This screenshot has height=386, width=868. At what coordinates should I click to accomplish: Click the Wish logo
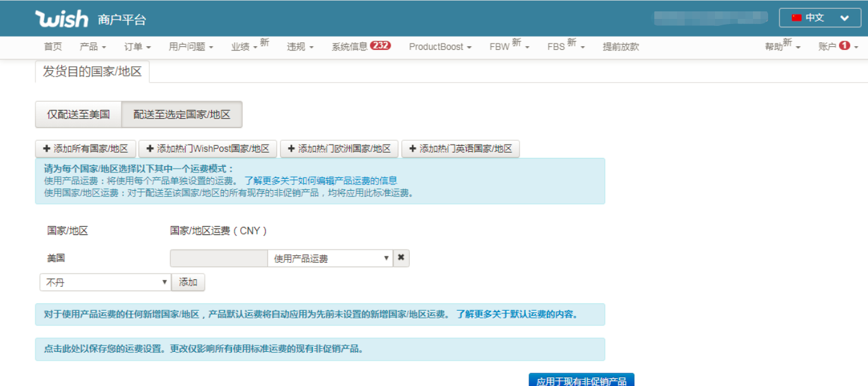[x=61, y=19]
